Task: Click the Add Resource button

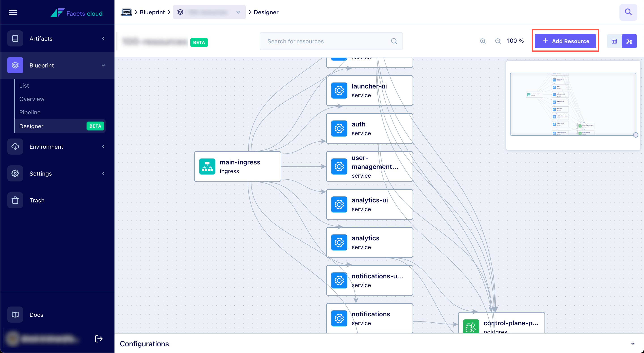Action: 565,41
